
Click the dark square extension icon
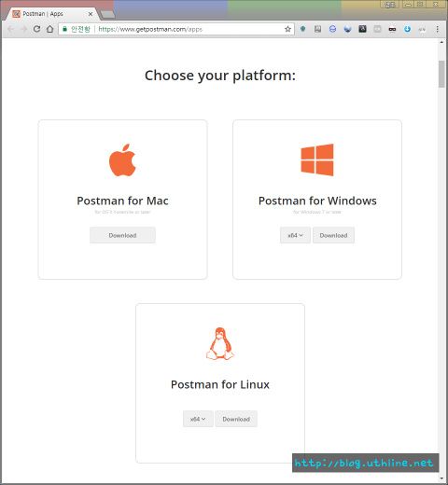tap(362, 29)
